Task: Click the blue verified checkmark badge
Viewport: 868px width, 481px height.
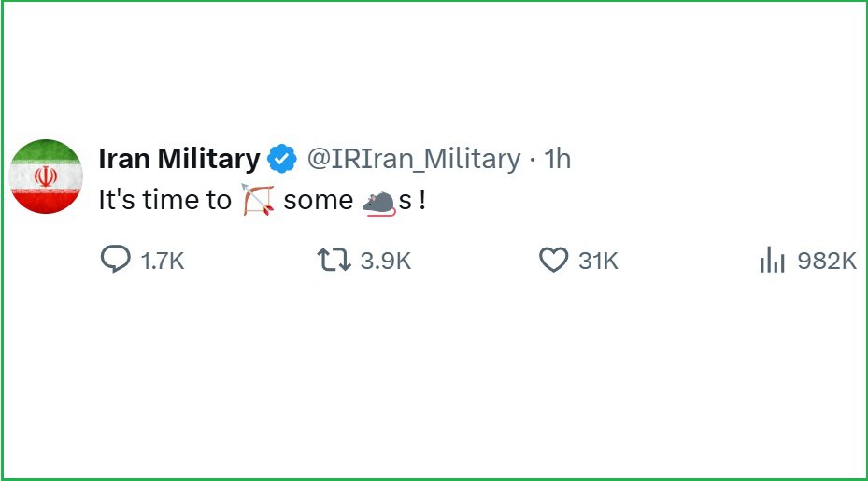Action: click(282, 160)
